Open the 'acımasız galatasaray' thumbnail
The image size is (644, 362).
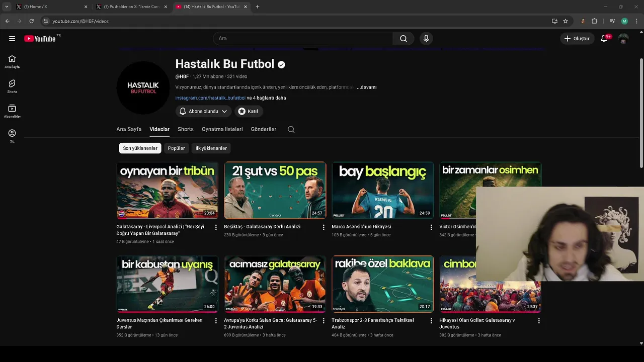[x=275, y=284]
